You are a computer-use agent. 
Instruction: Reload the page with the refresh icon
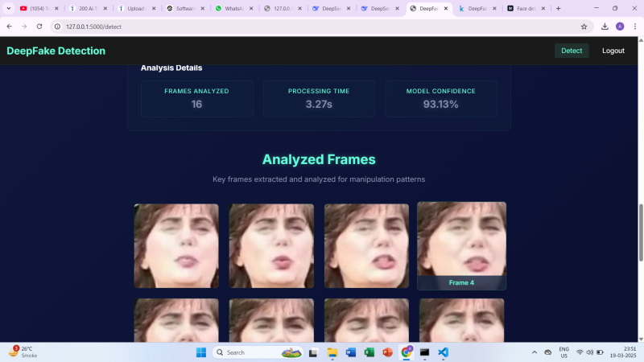(x=38, y=26)
